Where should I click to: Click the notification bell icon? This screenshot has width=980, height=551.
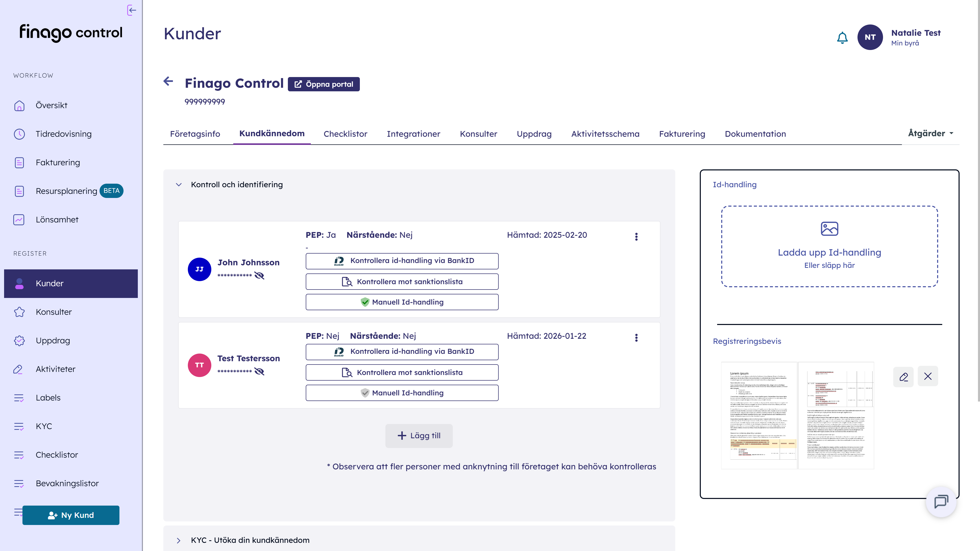842,37
